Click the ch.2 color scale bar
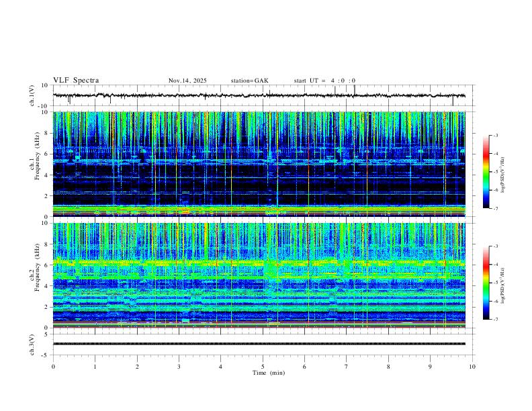Image resolution: width=532 pixels, height=411 pixels. click(486, 283)
